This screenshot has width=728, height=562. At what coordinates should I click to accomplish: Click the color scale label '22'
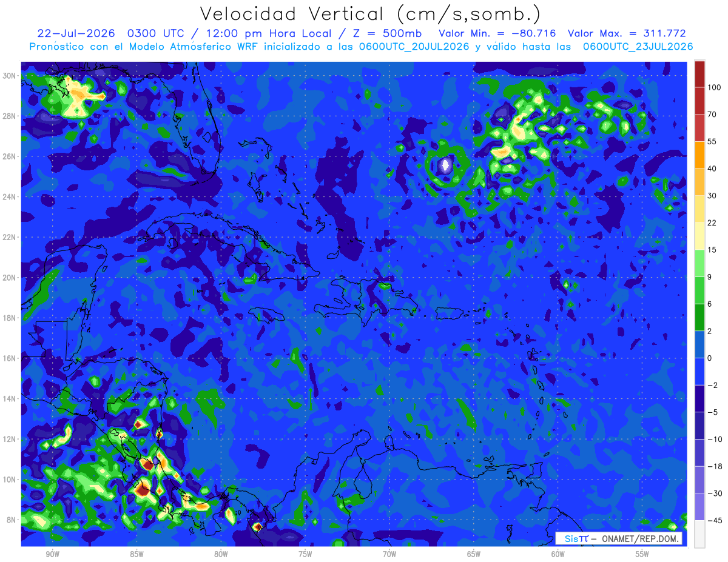tap(712, 222)
